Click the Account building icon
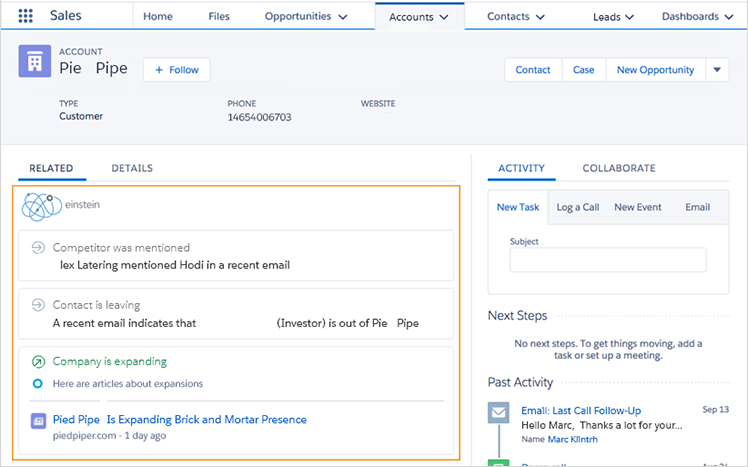 [x=34, y=62]
